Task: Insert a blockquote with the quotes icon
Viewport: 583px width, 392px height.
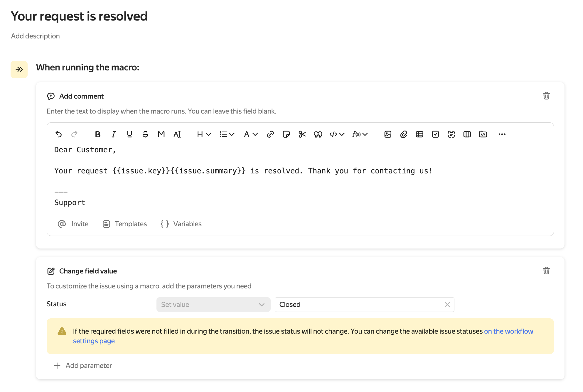Action: pyautogui.click(x=318, y=134)
